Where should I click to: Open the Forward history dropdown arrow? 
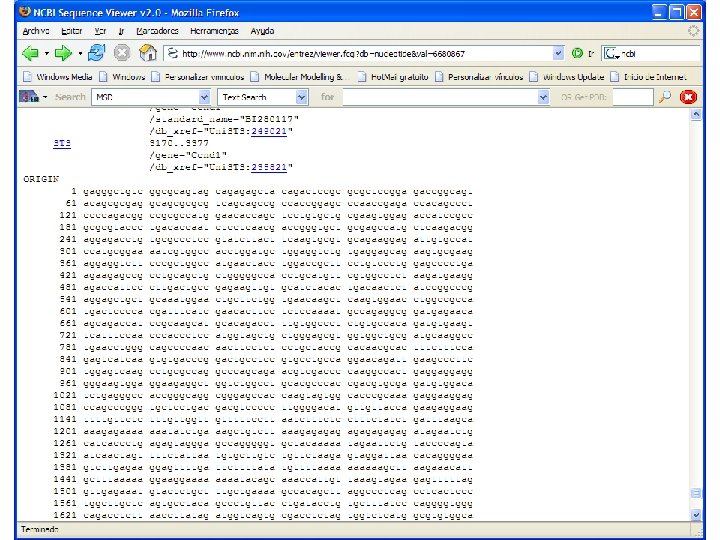[x=80, y=54]
